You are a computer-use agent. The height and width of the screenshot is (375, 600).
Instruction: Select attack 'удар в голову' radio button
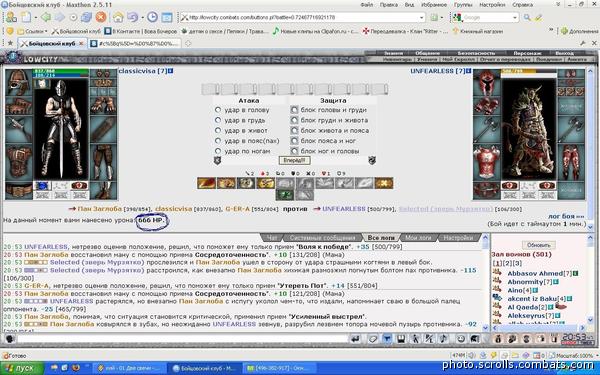tap(218, 110)
